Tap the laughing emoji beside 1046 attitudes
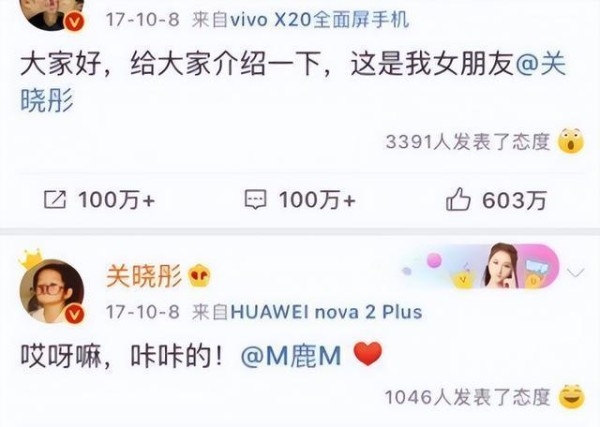 pos(572,396)
